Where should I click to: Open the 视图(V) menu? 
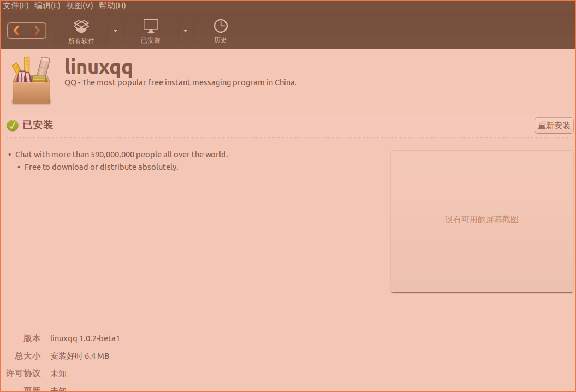(x=79, y=5)
